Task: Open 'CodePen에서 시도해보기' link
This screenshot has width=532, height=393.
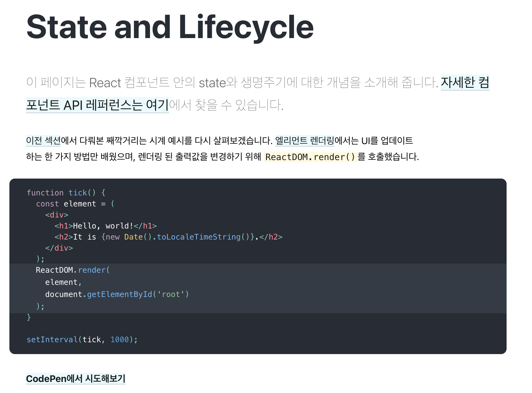Action: coord(76,379)
